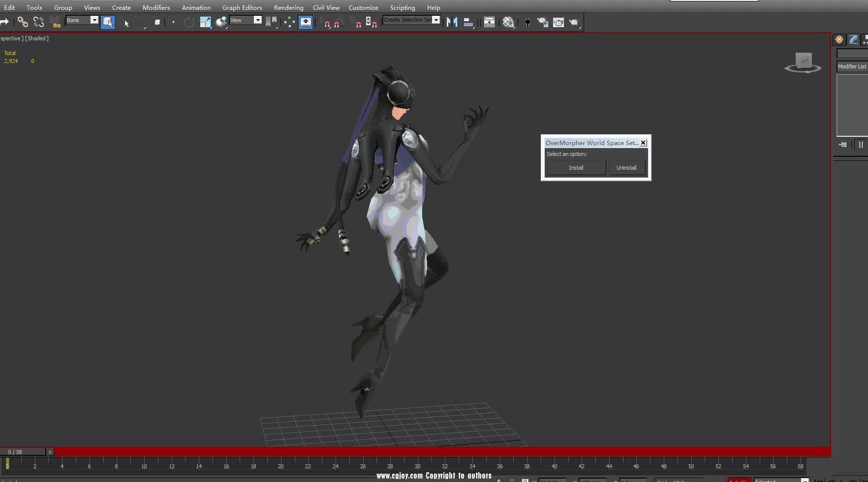Click the ViewCube in the viewport
The image size is (868, 482).
[x=804, y=62]
